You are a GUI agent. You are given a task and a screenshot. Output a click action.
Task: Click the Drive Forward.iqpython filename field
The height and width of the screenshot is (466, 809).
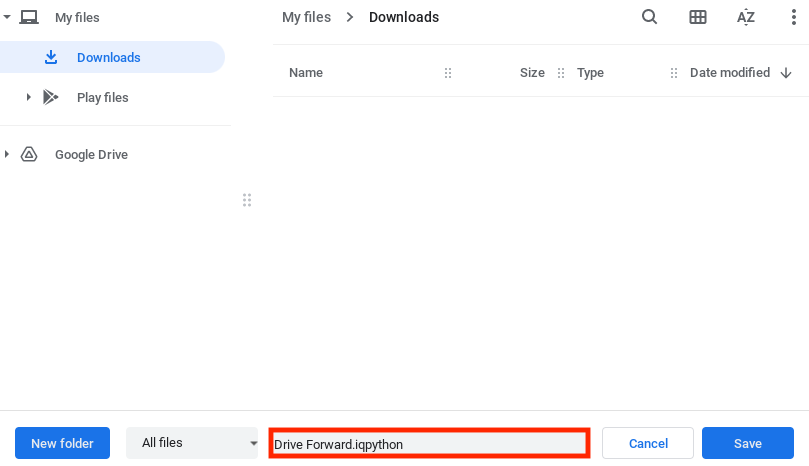click(x=429, y=443)
